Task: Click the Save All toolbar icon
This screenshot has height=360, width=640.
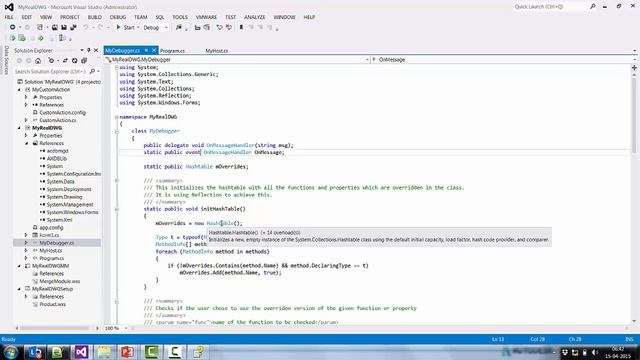Action: 73,27
